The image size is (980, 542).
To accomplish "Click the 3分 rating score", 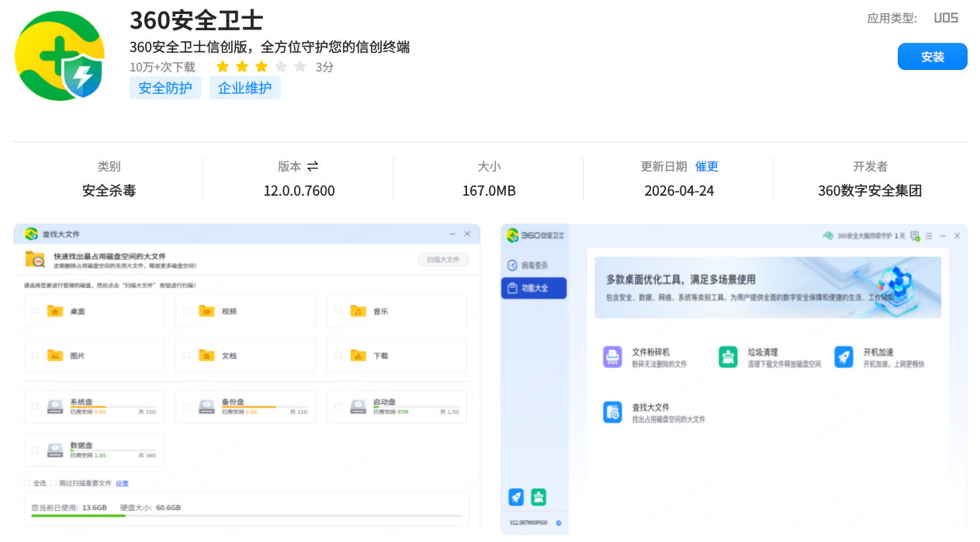I will 324,67.
